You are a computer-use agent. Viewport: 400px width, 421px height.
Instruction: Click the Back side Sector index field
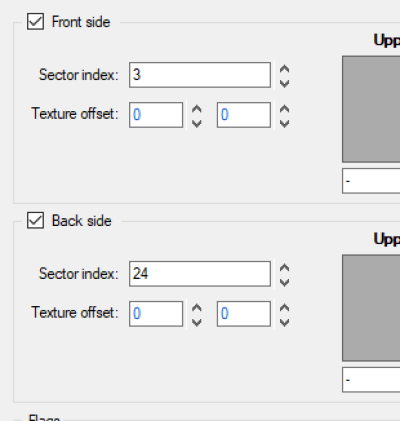tap(200, 274)
